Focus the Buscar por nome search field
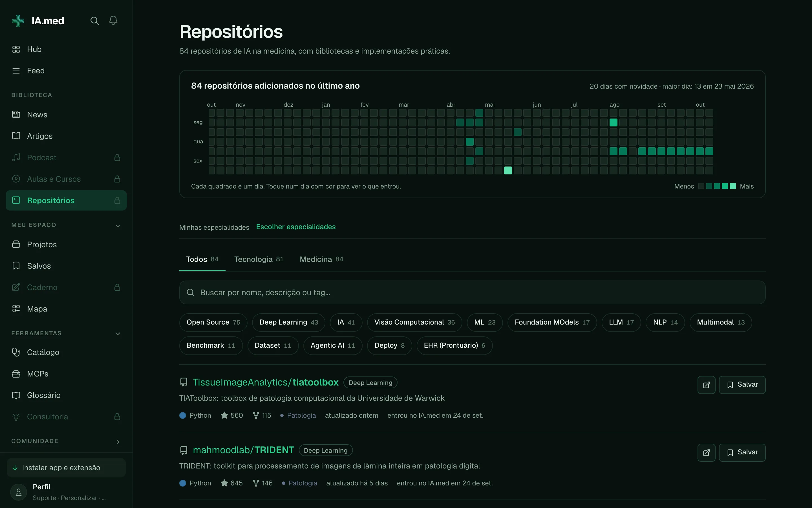Image resolution: width=812 pixels, height=508 pixels. click(472, 293)
